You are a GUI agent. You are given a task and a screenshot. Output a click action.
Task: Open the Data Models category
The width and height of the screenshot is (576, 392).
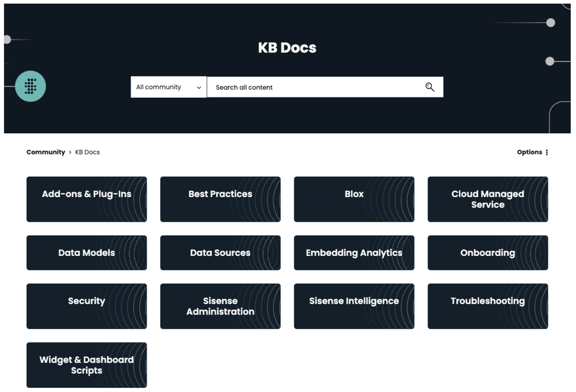point(86,252)
